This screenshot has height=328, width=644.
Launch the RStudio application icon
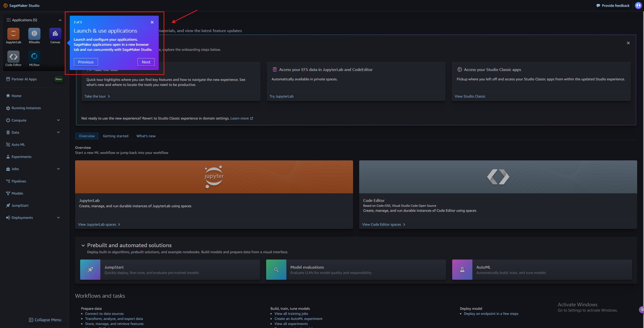click(34, 34)
